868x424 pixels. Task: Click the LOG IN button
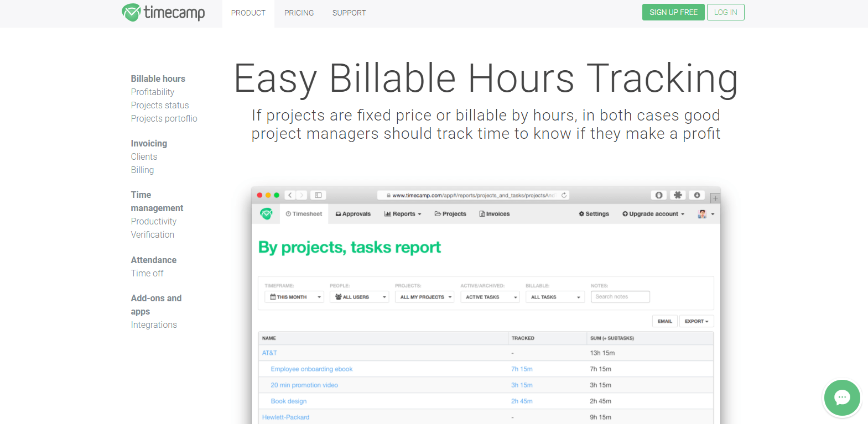[725, 12]
